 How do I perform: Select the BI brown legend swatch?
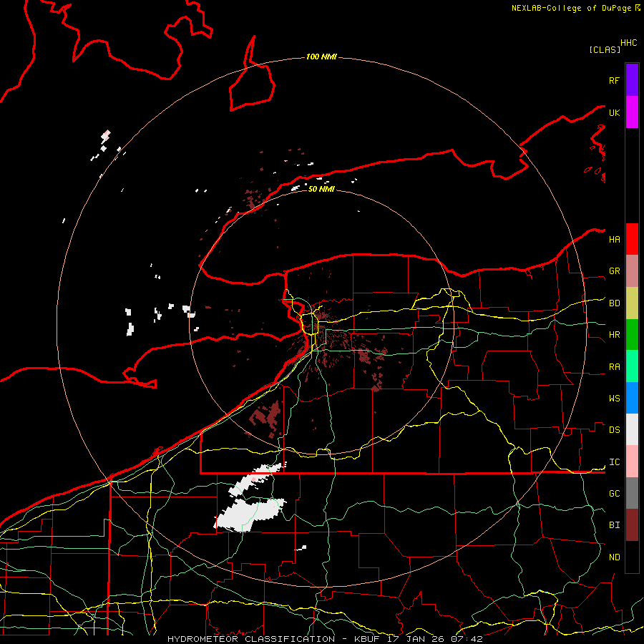click(632, 525)
